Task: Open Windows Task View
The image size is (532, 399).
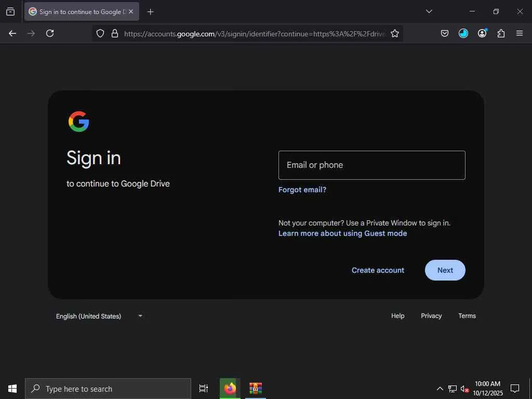Action: [204, 389]
